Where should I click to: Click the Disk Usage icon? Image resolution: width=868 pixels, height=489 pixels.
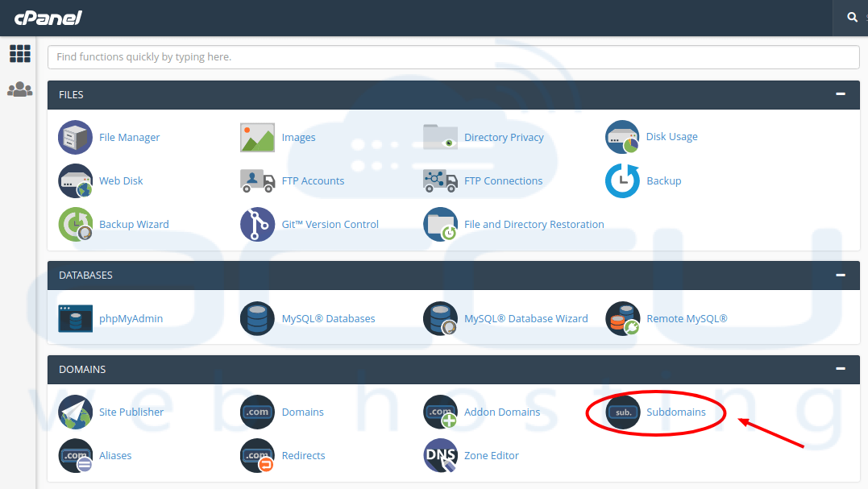pos(622,137)
